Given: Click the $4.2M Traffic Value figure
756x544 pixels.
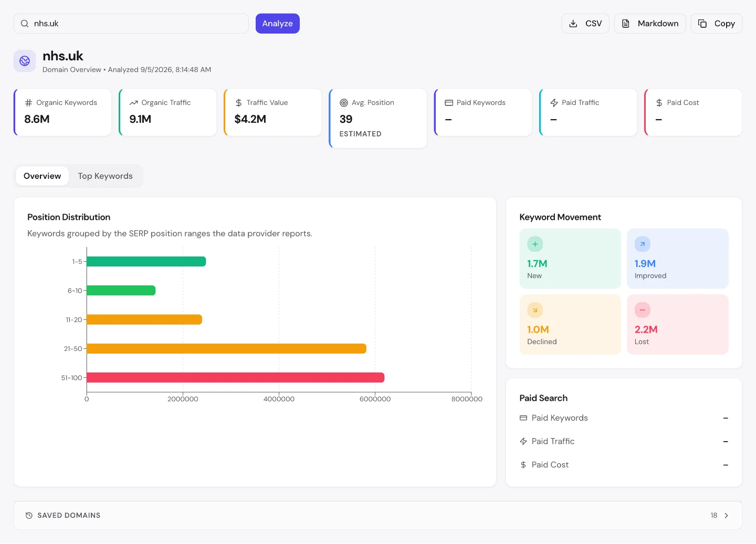Looking at the screenshot, I should 250,119.
